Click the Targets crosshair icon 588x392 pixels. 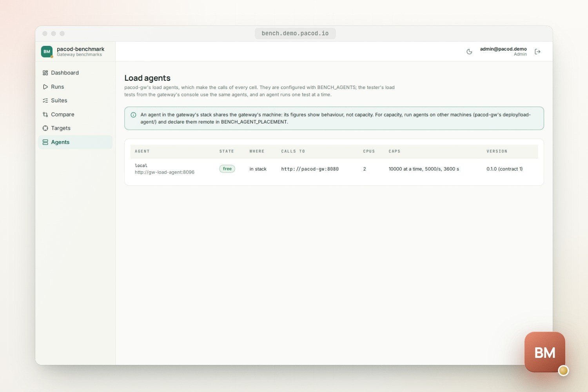coord(45,128)
